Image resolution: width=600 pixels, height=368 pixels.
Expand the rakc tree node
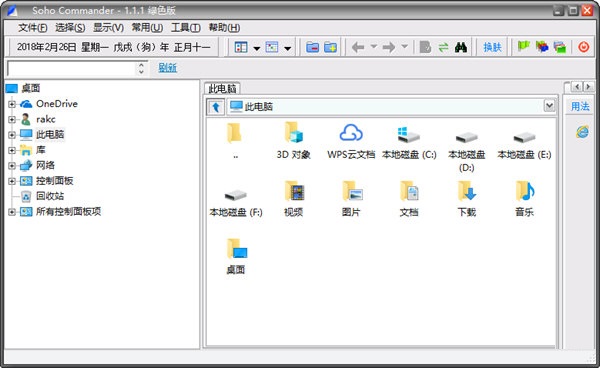click(x=12, y=119)
